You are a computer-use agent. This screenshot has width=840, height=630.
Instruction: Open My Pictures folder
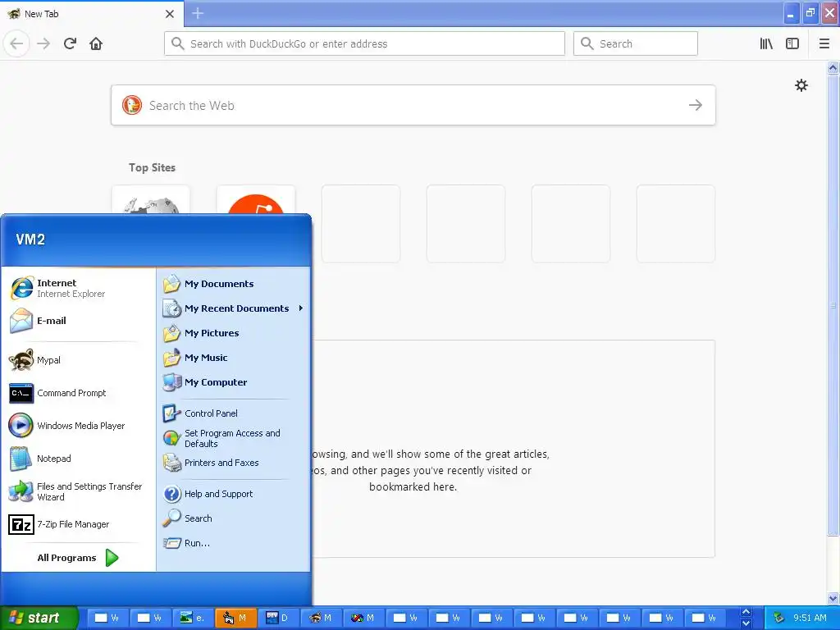point(234,333)
